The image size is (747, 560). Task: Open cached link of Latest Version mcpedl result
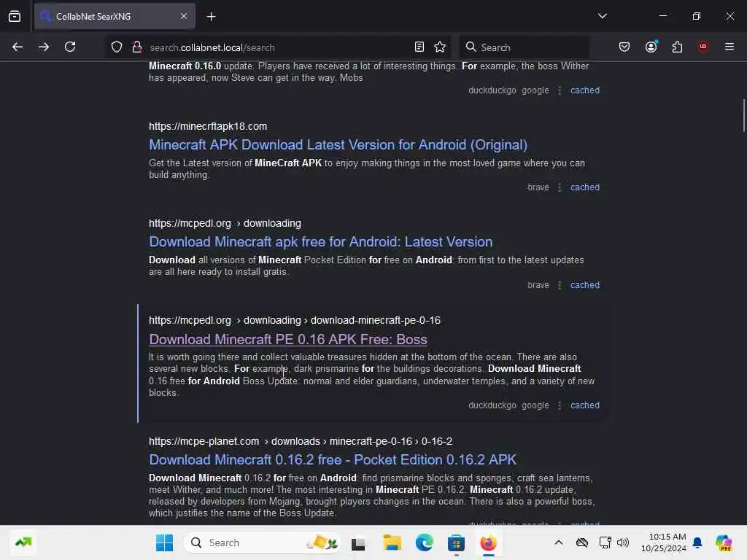[585, 285]
